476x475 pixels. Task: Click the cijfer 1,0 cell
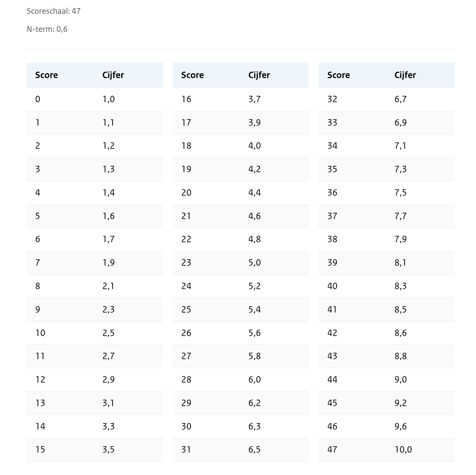(108, 99)
